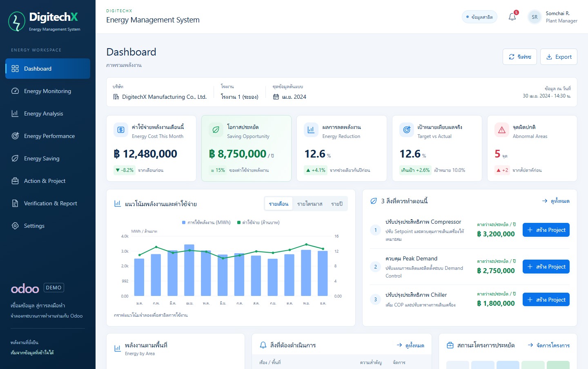This screenshot has height=369, width=588.
Task: Open Verification & Report page
Action: tap(48, 203)
